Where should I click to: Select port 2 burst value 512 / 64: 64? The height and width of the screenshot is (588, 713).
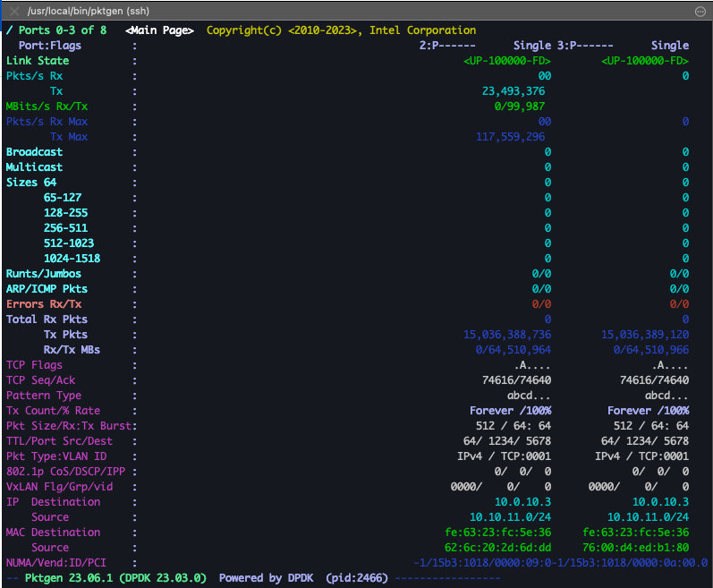point(514,426)
